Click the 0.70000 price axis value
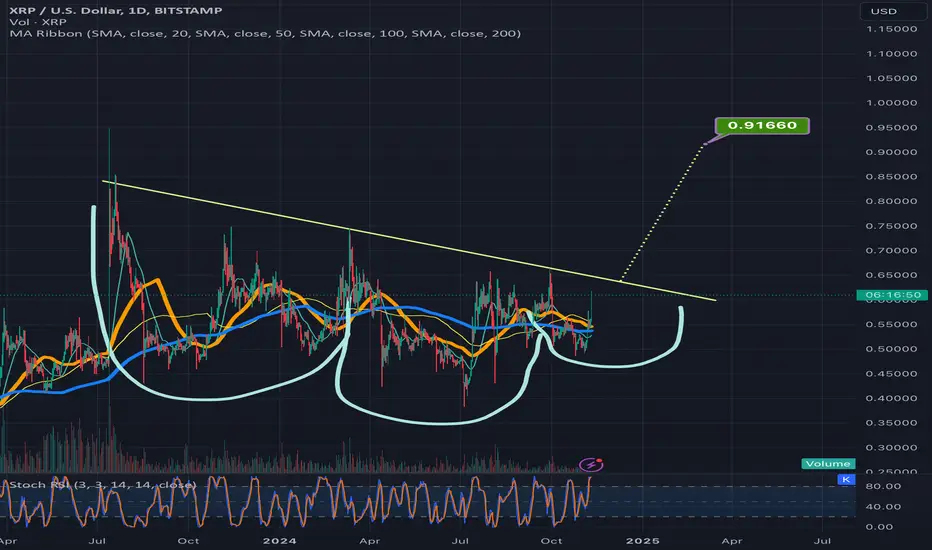Image resolution: width=932 pixels, height=550 pixels. 892,250
